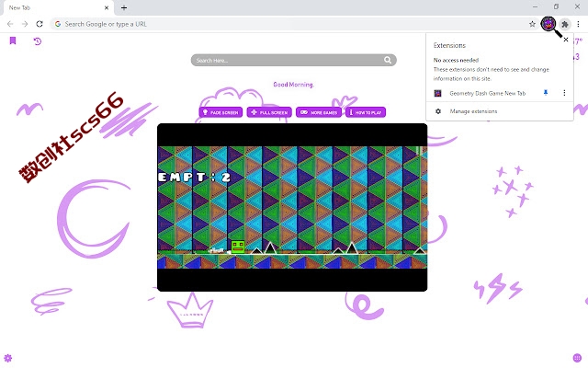Open the purple apps grid icon
This screenshot has width=588, height=368.
(x=577, y=358)
